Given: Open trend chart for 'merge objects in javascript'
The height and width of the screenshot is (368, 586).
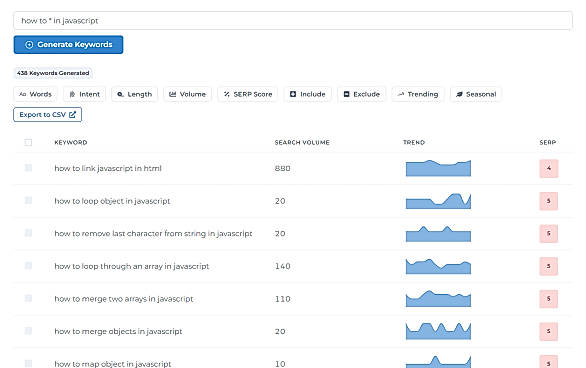Looking at the screenshot, I should point(438,331).
